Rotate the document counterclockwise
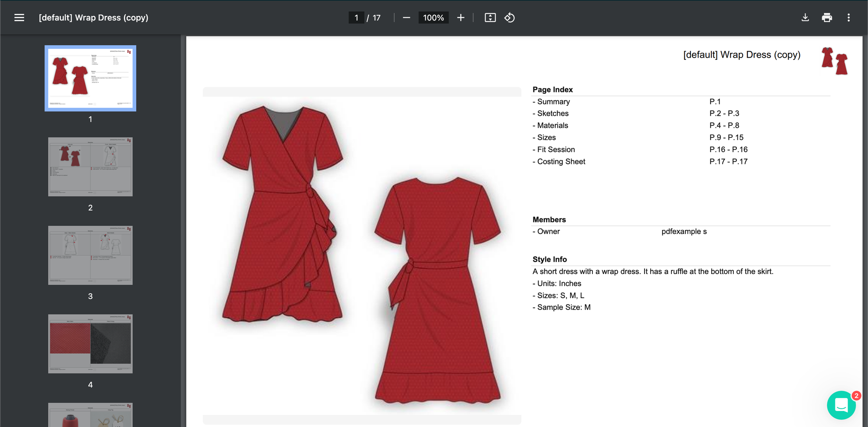This screenshot has height=427, width=868. pos(510,18)
